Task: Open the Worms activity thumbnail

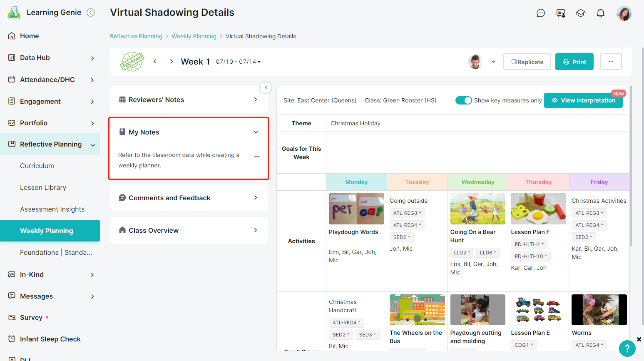Action: [599, 310]
